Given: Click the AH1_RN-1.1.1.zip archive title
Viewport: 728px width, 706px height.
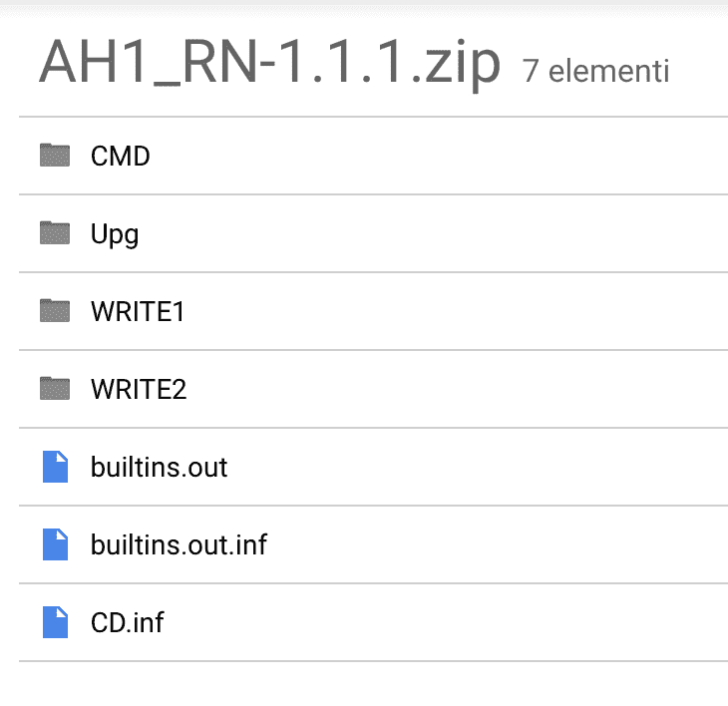Looking at the screenshot, I should 269,65.
